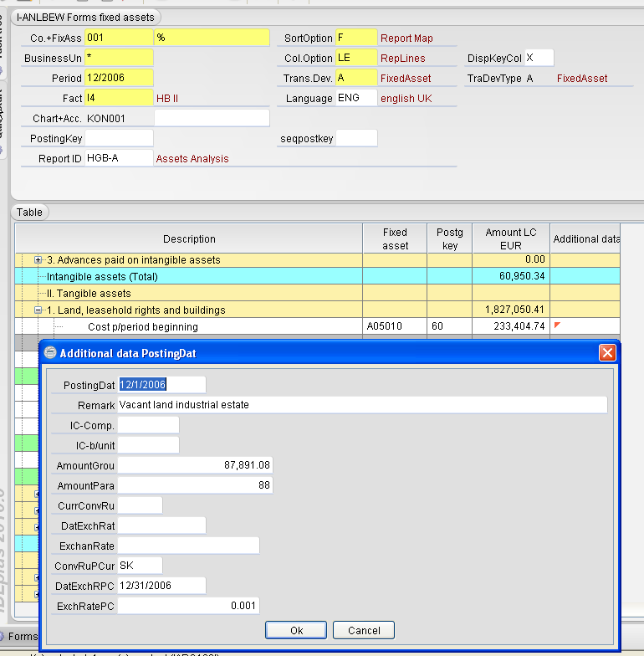Viewport: 644px width, 656px height.
Task: Click the ExchRatePC field showing 0.001
Action: point(189,606)
